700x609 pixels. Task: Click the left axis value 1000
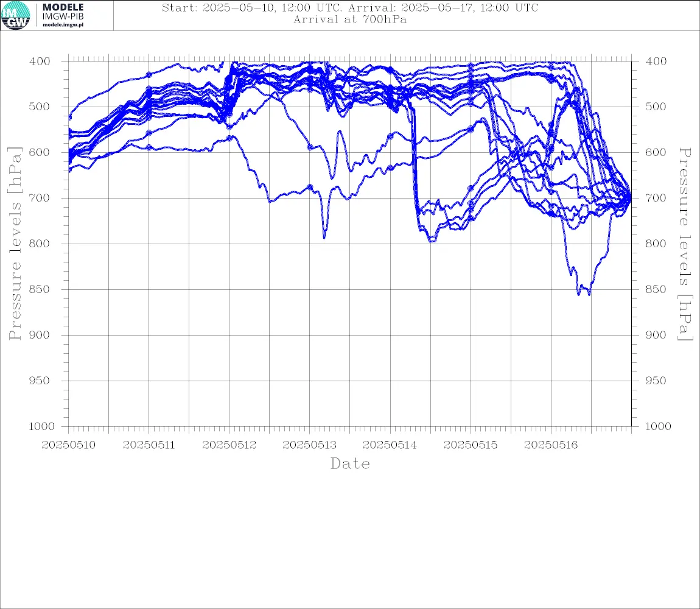(x=41, y=426)
